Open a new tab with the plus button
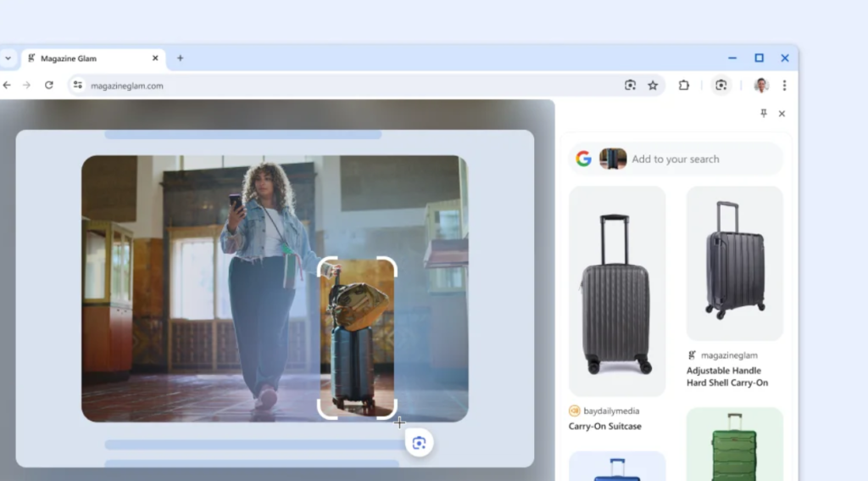 [180, 59]
